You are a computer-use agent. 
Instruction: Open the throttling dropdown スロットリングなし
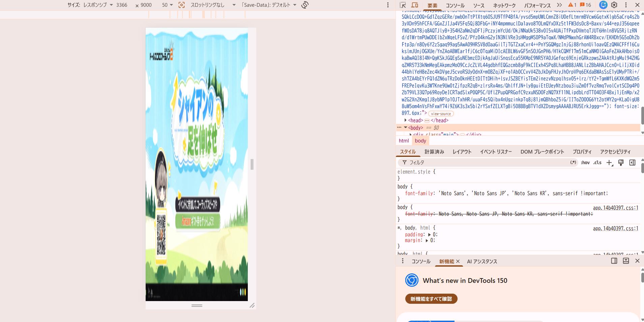[213, 5]
